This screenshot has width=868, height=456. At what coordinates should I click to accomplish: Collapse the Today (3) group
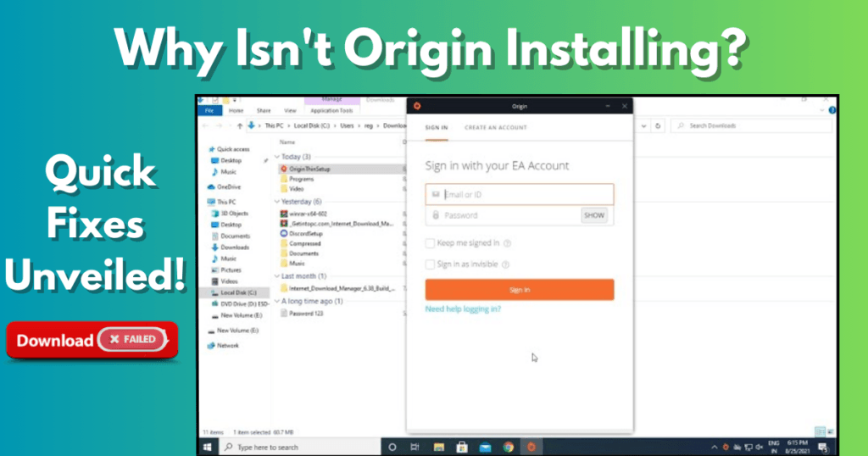277,157
